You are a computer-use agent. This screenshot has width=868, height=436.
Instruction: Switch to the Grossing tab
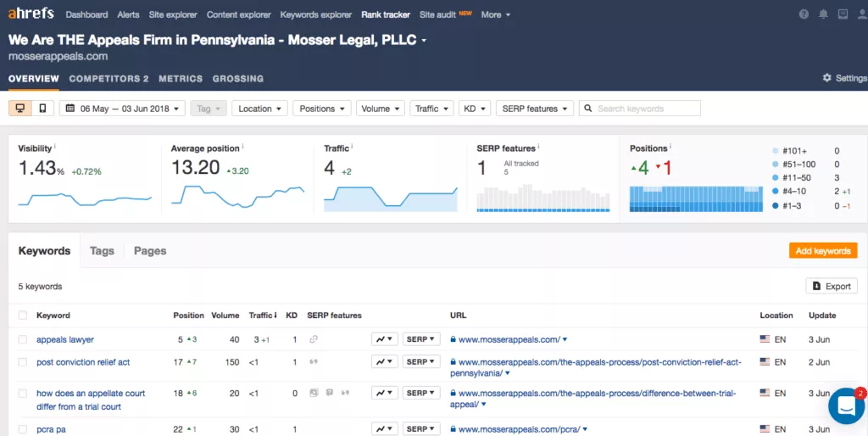(238, 79)
